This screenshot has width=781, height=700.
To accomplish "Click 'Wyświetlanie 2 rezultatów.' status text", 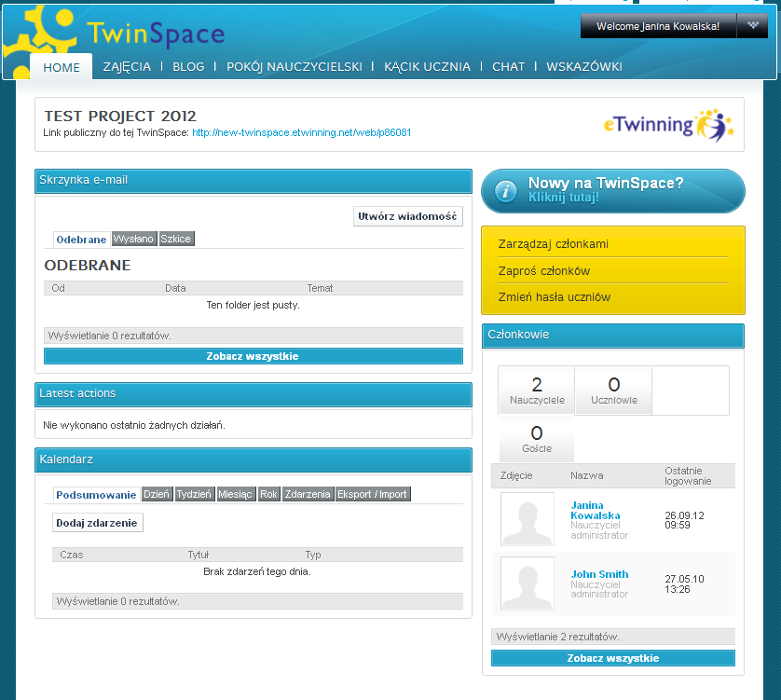I will [558, 637].
